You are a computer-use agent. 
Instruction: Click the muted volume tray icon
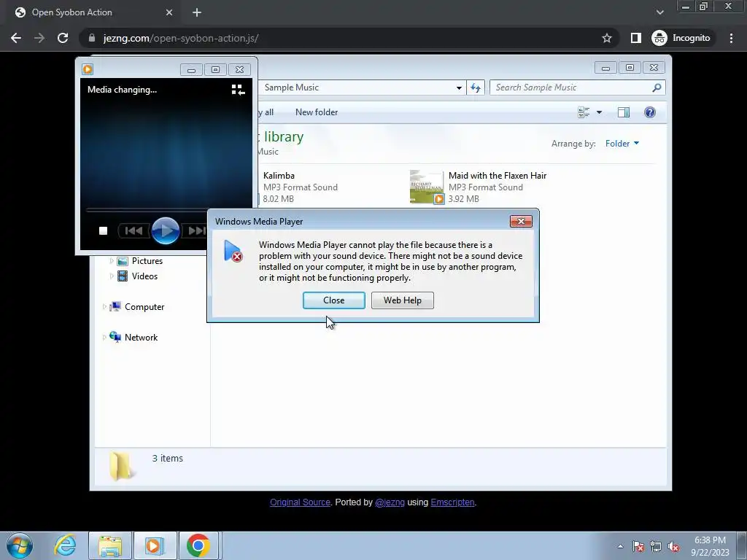point(673,547)
